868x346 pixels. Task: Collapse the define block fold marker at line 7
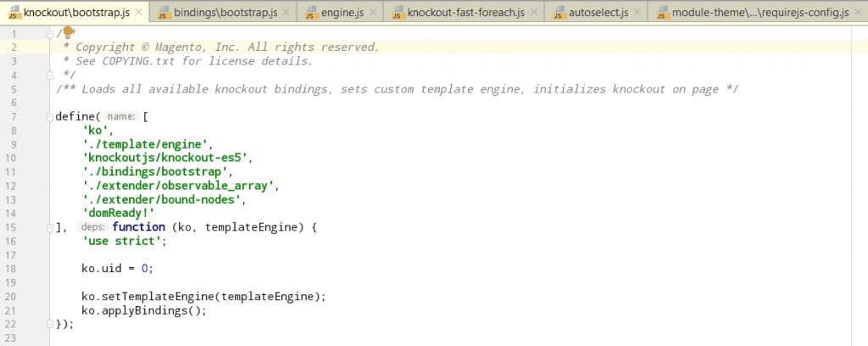tap(51, 116)
